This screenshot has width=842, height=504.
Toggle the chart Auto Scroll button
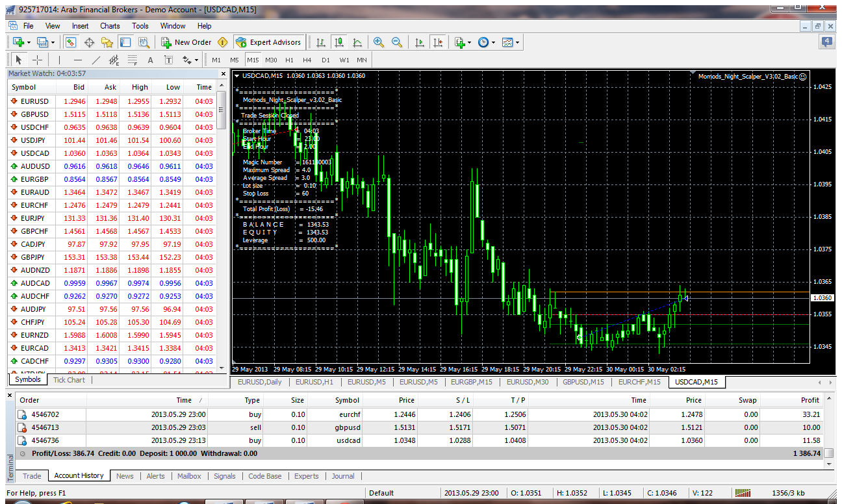[420, 42]
